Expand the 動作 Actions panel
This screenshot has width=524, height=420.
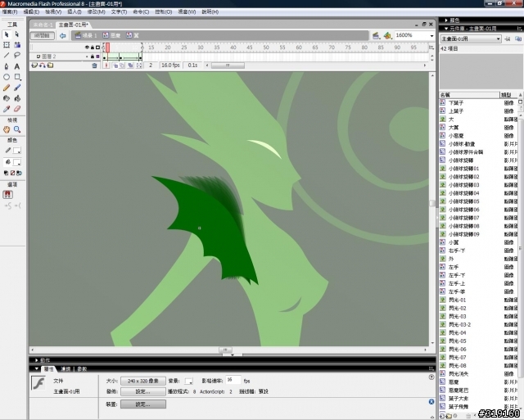click(36, 360)
